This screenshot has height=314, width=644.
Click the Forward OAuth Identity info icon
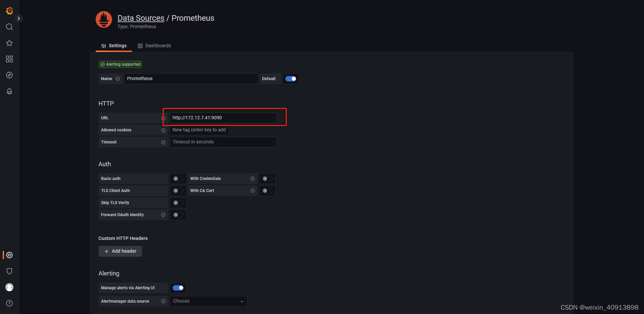163,215
